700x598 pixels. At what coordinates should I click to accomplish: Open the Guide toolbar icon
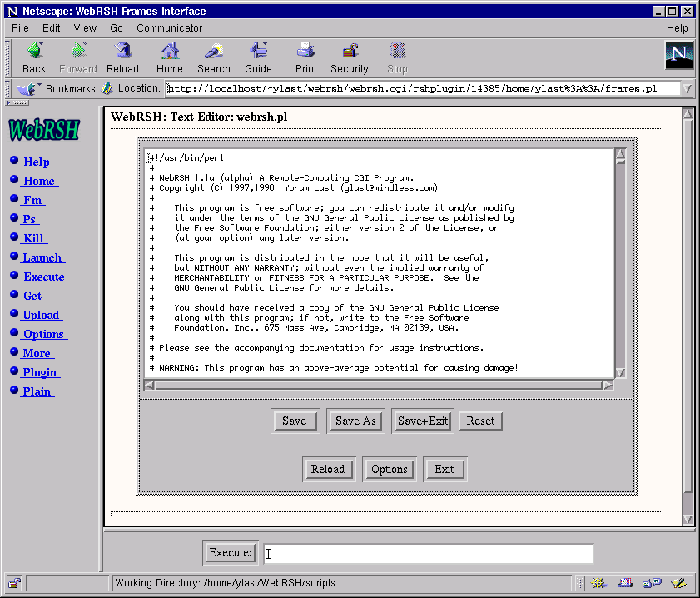(258, 57)
